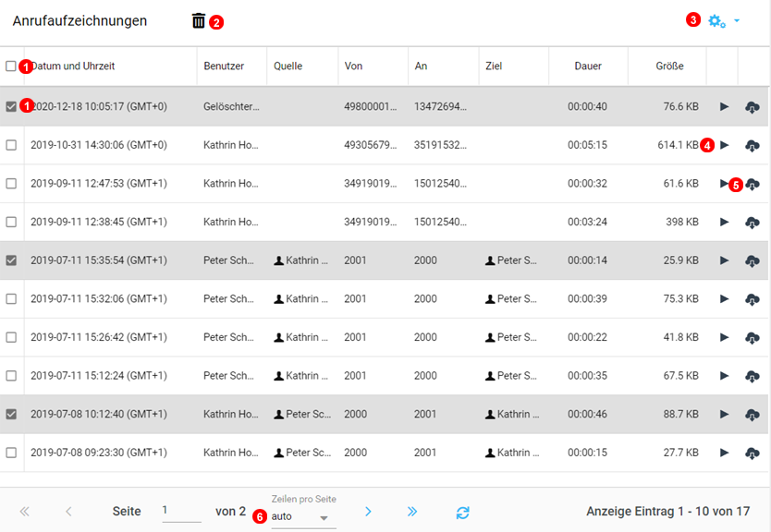Screen dimensions: 771x532
Task: Play the 2019-10-31 14:30:06 recording
Action: tap(725, 145)
